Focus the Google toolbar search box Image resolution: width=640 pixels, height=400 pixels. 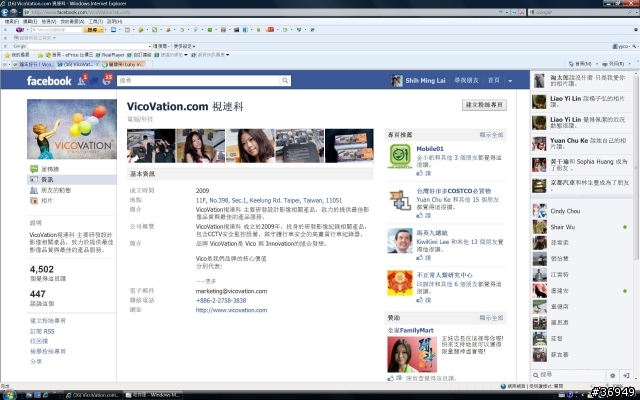(x=89, y=46)
